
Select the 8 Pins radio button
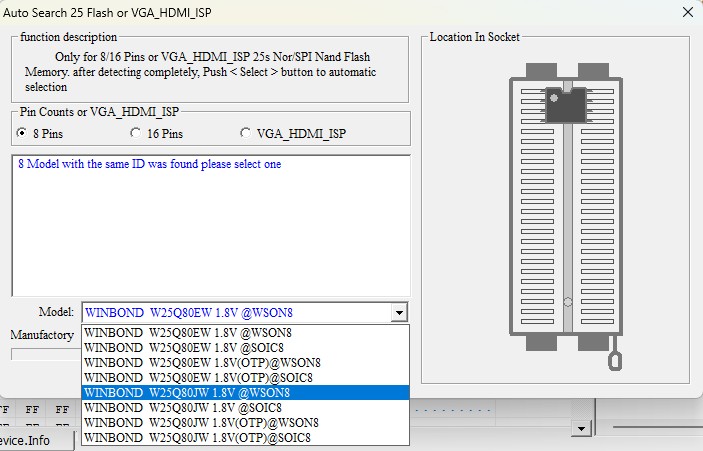(x=22, y=133)
